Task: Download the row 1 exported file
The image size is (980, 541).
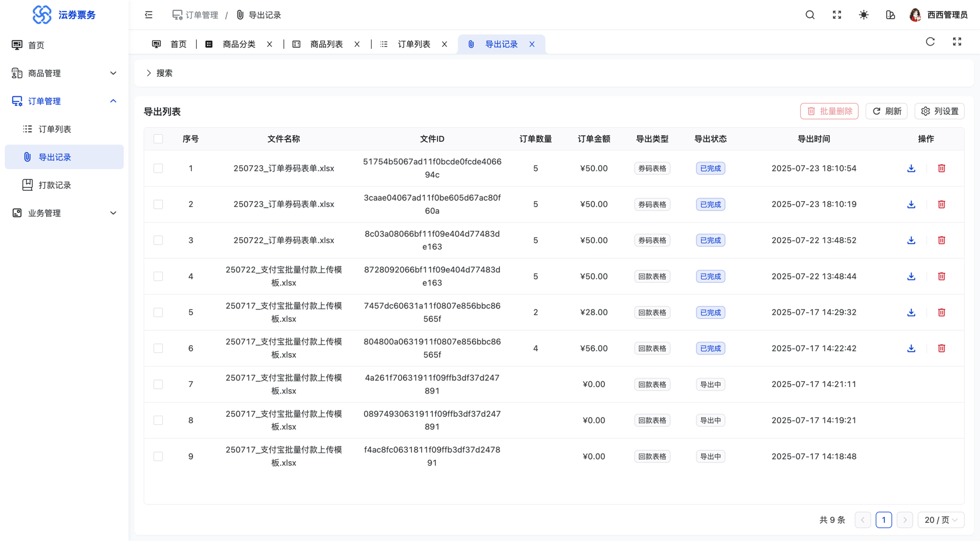Action: tap(911, 168)
